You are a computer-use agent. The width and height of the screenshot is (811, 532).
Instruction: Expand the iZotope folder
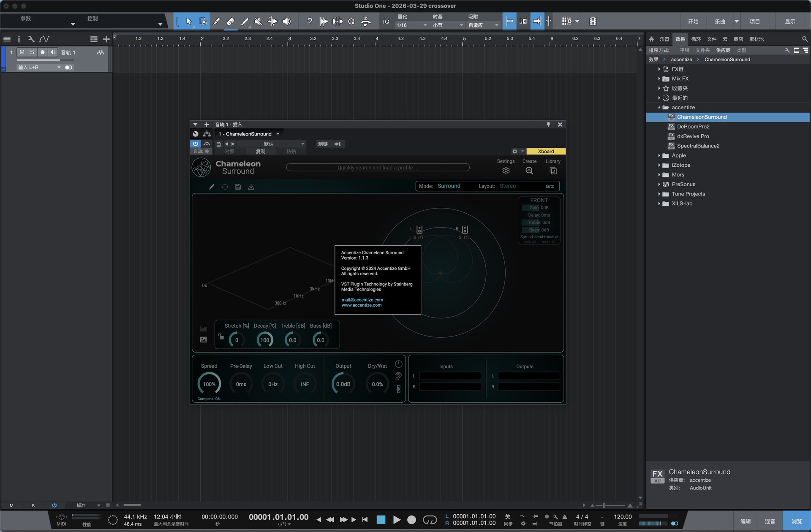(659, 165)
